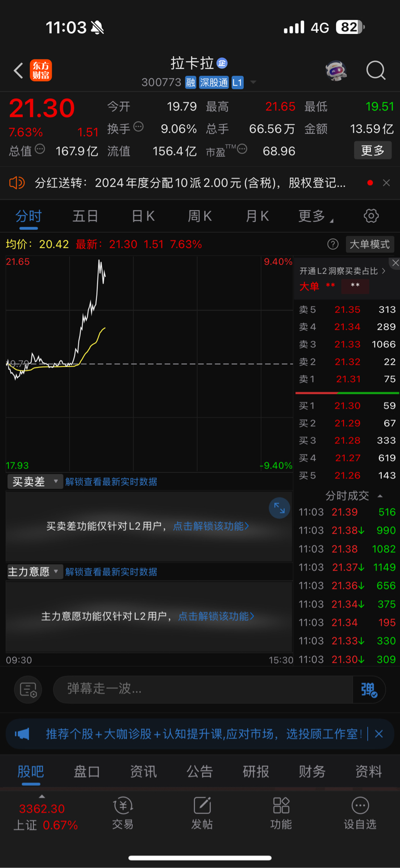Switch to the 研报 tab
The image size is (400, 868).
[x=256, y=772]
